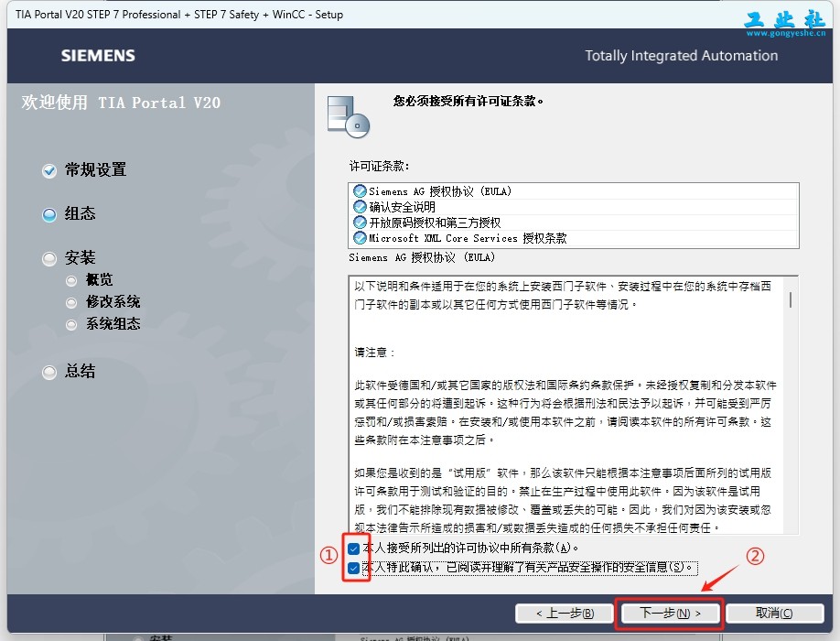840x641 pixels.
Task: Click globe icon beside Microsoft XML Core Services
Action: point(360,238)
